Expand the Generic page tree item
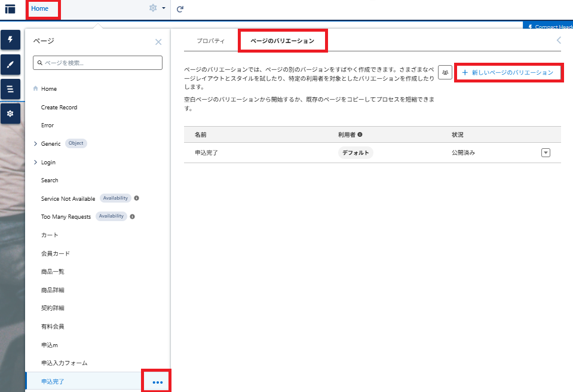 point(35,143)
